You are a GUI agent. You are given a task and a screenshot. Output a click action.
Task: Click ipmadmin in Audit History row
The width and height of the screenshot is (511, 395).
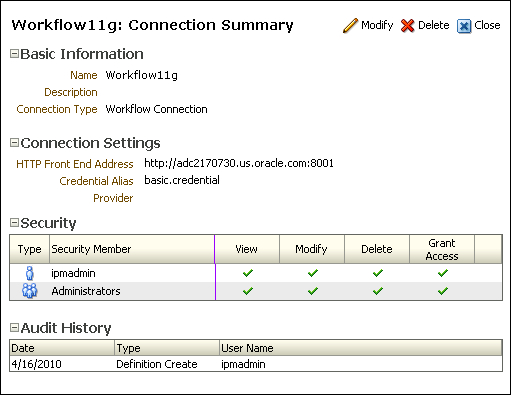(243, 364)
